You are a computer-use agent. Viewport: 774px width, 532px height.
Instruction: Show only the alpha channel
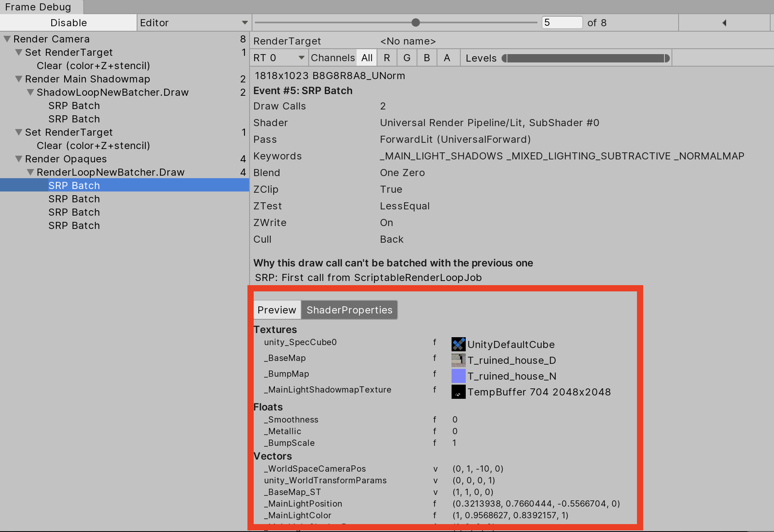[x=447, y=58]
